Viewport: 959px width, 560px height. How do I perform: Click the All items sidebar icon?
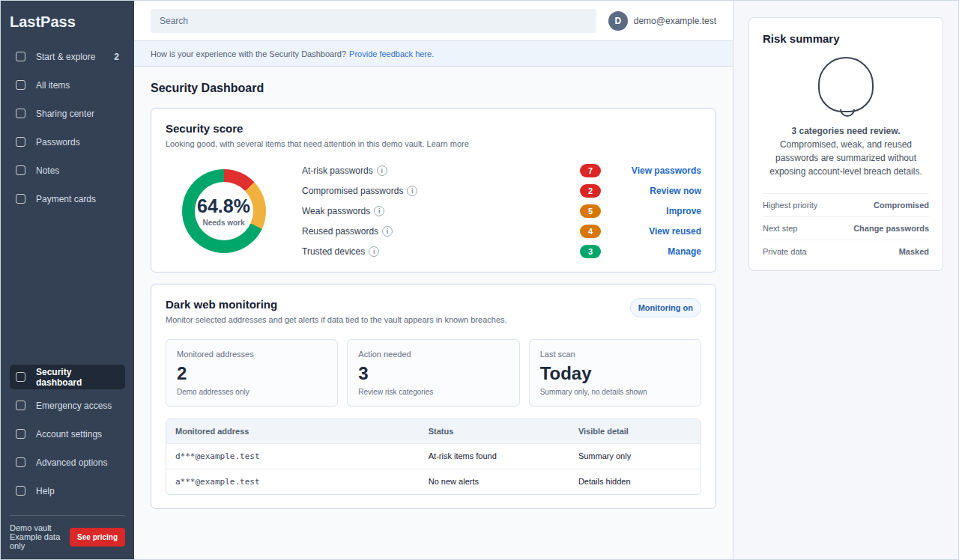21,85
